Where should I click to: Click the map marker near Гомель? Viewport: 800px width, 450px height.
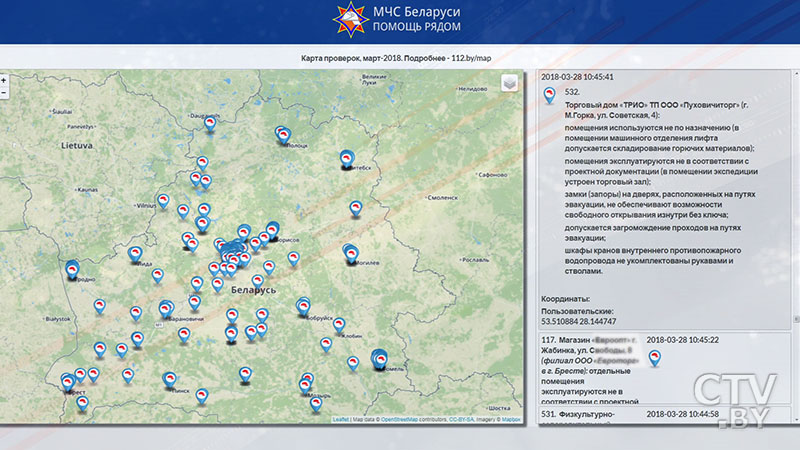(x=379, y=358)
